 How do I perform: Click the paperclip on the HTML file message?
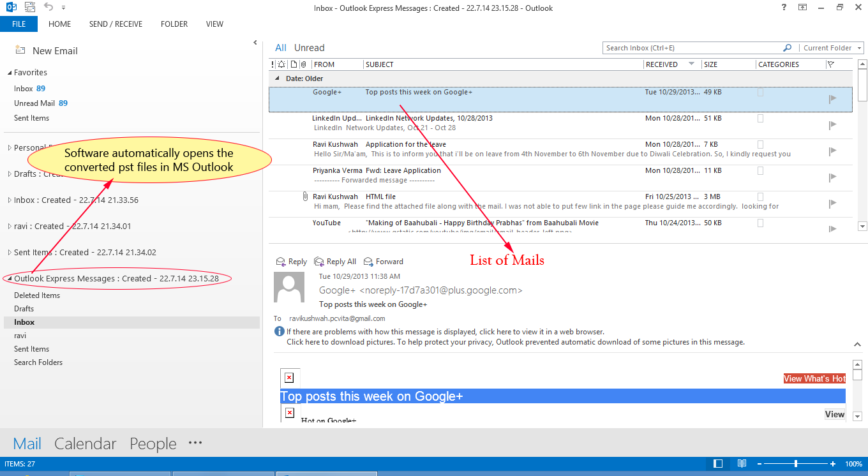[x=305, y=197]
